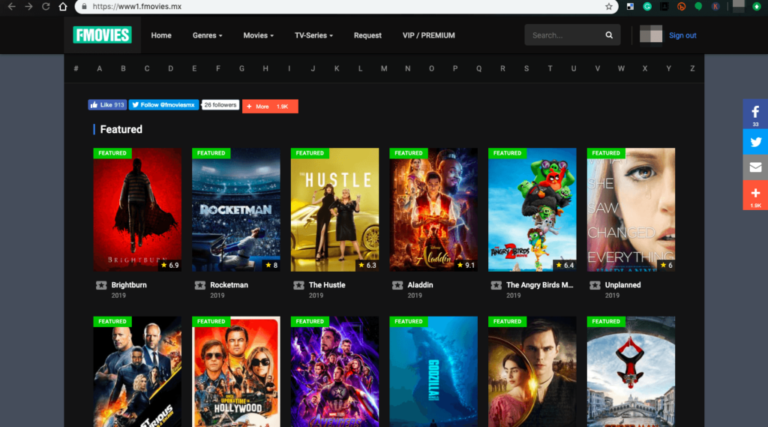Image resolution: width=768 pixels, height=427 pixels.
Task: Focus the Search input field
Action: pyautogui.click(x=564, y=35)
